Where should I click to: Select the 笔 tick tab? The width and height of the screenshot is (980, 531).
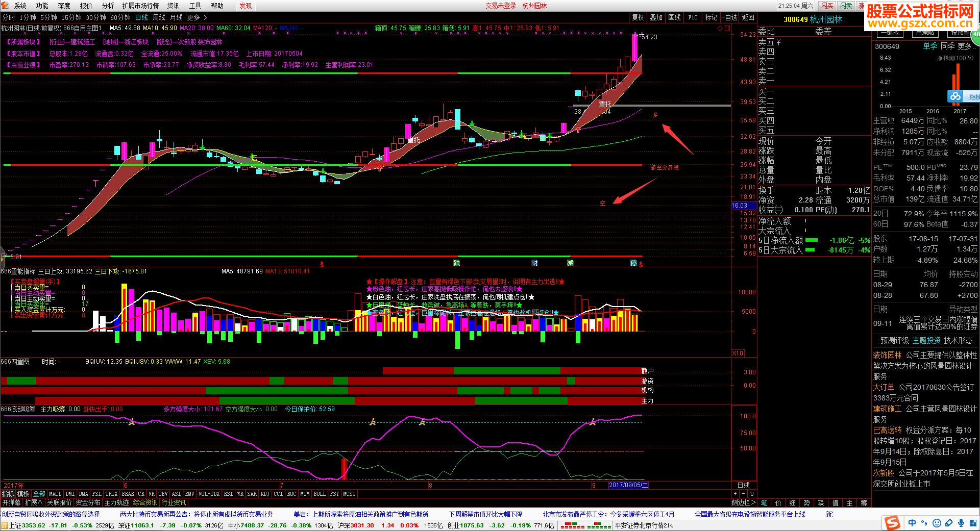pyautogui.click(x=764, y=502)
